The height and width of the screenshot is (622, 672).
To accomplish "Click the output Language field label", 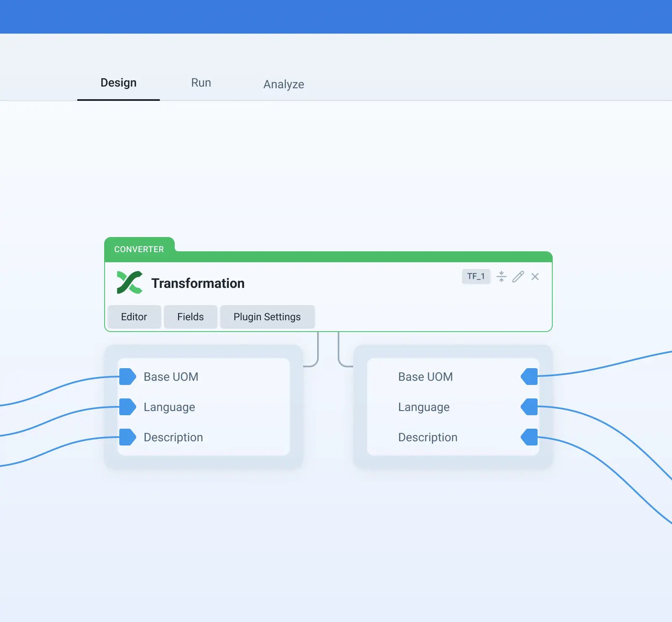I will tap(424, 407).
